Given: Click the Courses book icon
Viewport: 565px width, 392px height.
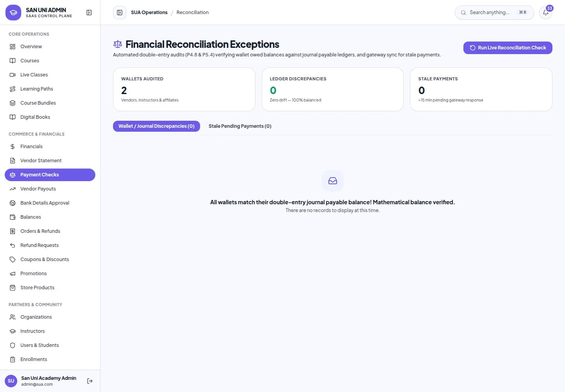Looking at the screenshot, I should [13, 61].
